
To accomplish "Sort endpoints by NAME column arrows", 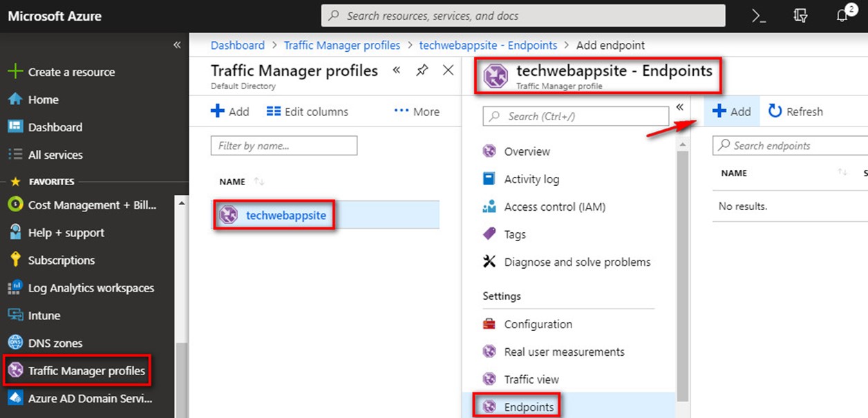I will 842,173.
